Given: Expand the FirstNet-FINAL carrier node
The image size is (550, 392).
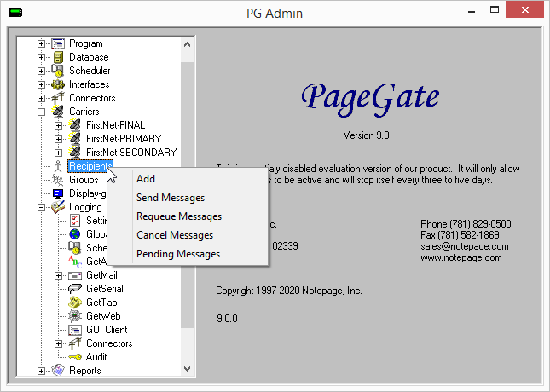Looking at the screenshot, I should pyautogui.click(x=58, y=125).
